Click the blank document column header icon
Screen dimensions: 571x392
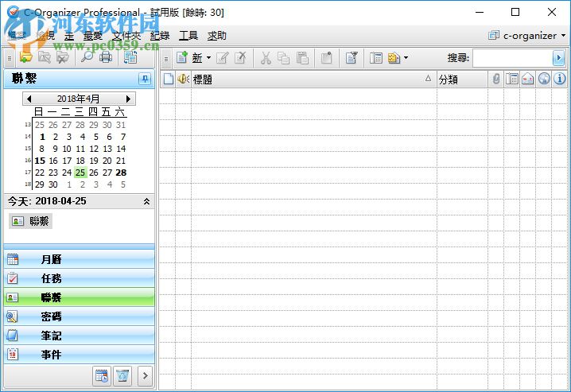coord(169,79)
